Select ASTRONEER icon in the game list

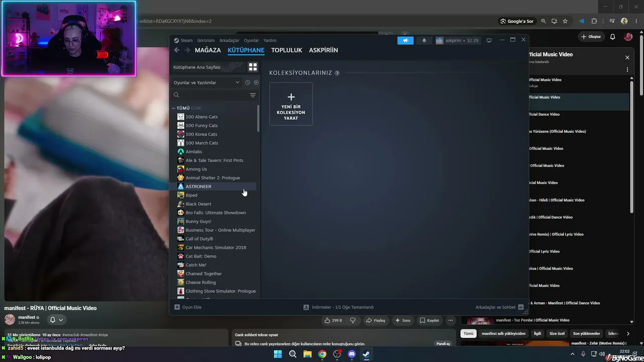181,187
